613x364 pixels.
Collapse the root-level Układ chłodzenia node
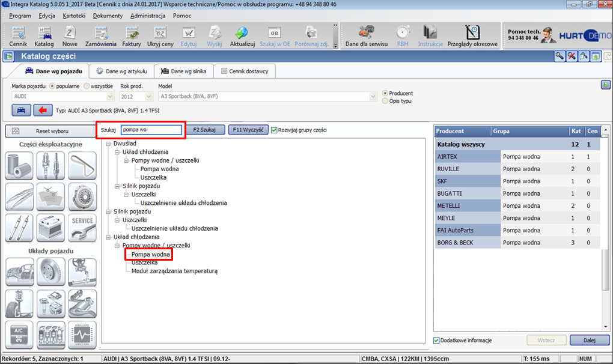108,237
